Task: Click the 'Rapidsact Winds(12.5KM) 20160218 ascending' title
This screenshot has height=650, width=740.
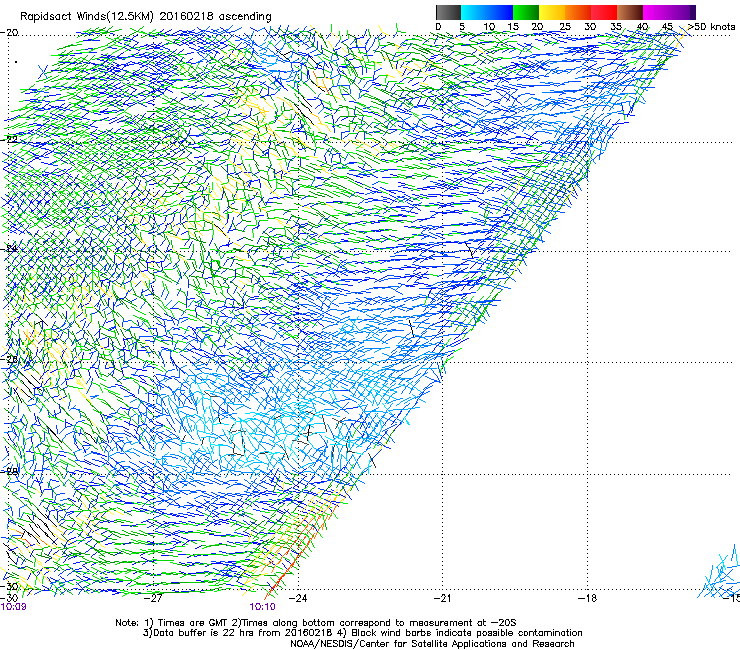Action: [x=146, y=17]
